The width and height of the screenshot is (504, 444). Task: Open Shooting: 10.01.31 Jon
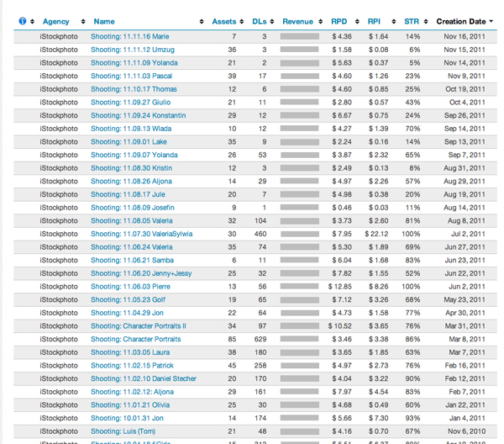pyautogui.click(x=127, y=418)
